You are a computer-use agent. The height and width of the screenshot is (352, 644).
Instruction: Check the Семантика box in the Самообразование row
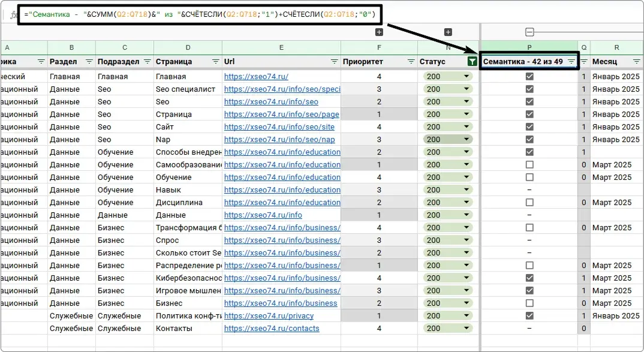(529, 165)
